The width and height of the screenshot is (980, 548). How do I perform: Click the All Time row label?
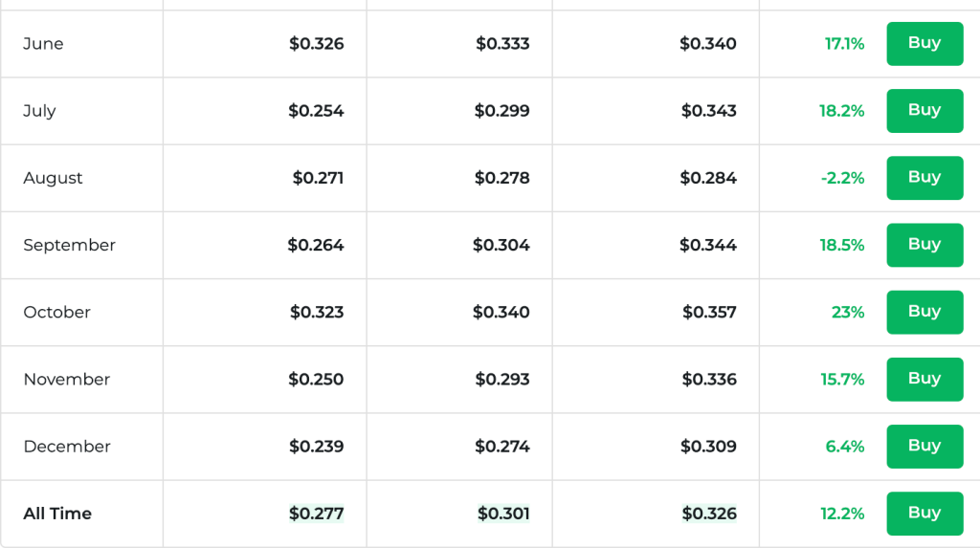(57, 514)
